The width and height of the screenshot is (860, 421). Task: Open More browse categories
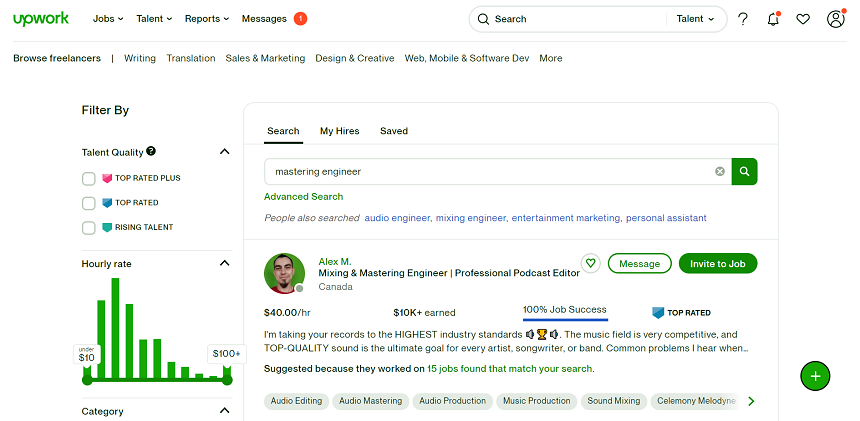click(551, 58)
